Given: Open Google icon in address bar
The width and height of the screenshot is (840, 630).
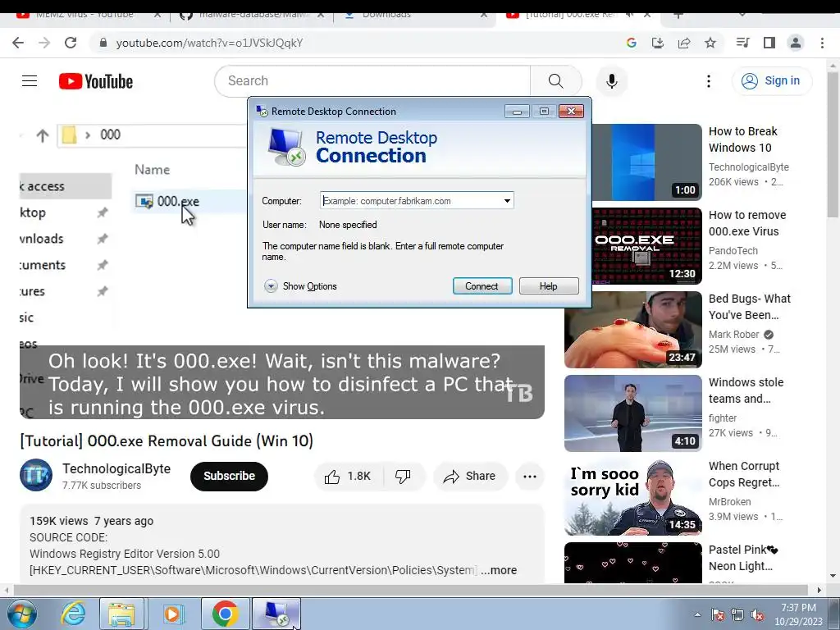Looking at the screenshot, I should (631, 43).
